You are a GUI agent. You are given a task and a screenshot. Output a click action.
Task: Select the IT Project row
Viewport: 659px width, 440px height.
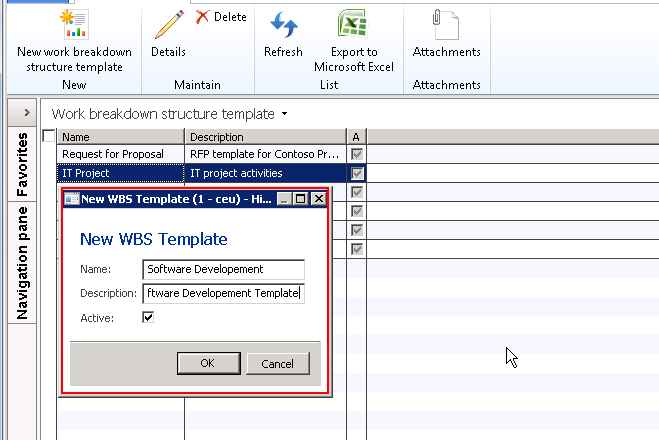pyautogui.click(x=120, y=173)
